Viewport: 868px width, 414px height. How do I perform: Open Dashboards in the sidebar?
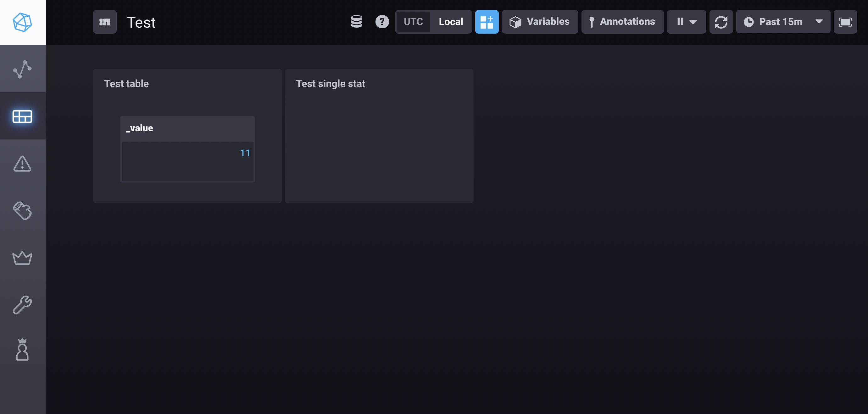pyautogui.click(x=22, y=116)
